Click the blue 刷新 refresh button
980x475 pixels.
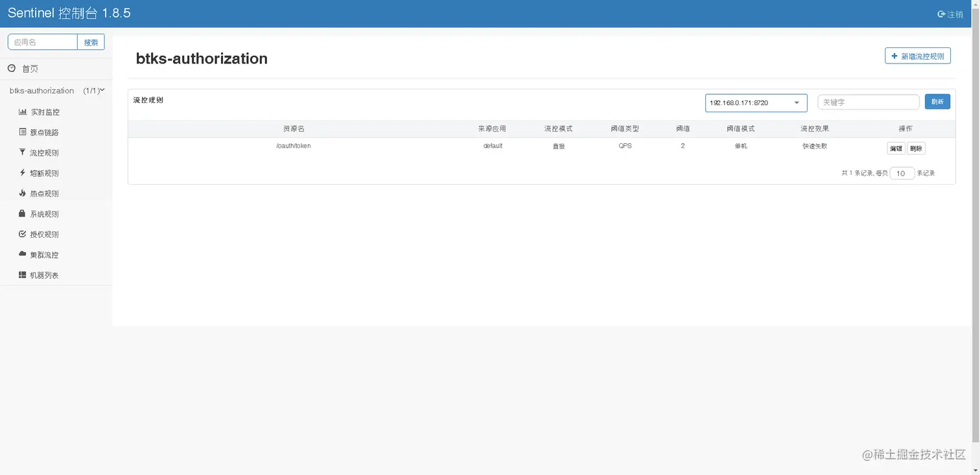click(937, 102)
